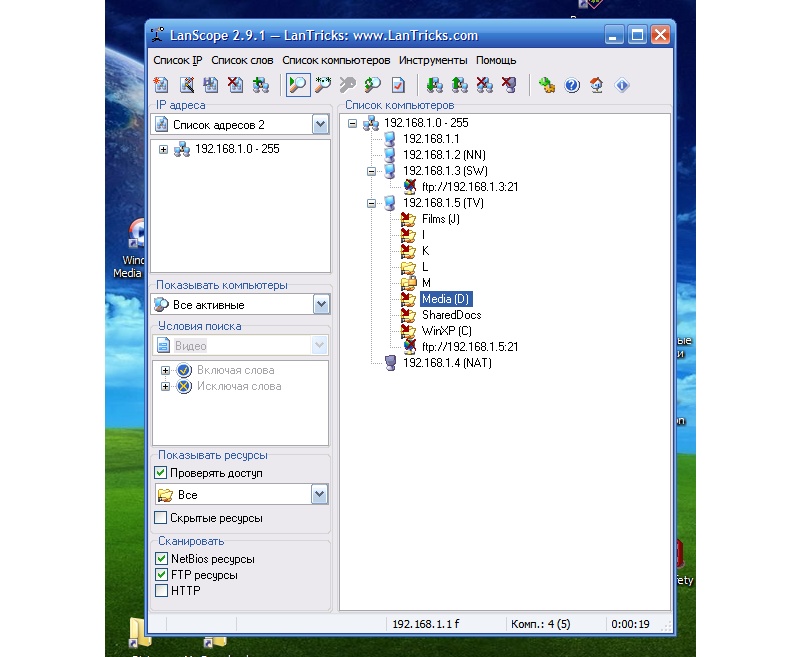Click the first new list toolbar icon
The width and height of the screenshot is (800, 657).
(163, 86)
